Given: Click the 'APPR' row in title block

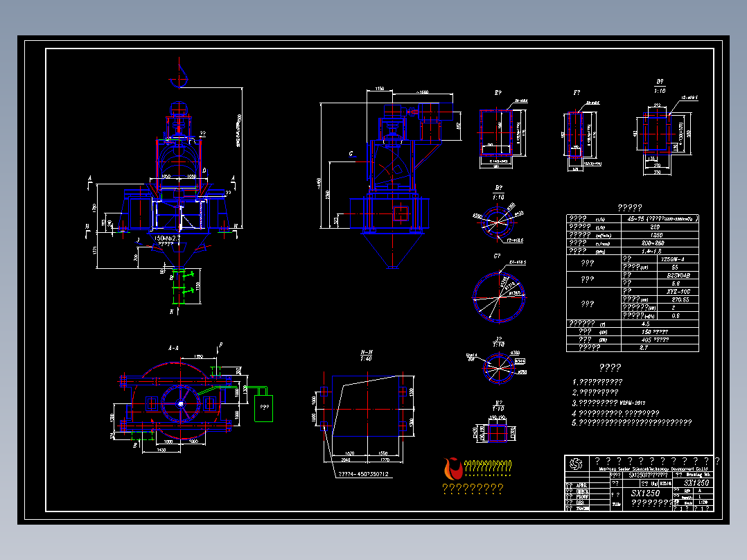Looking at the screenshot, I should click(588, 486).
